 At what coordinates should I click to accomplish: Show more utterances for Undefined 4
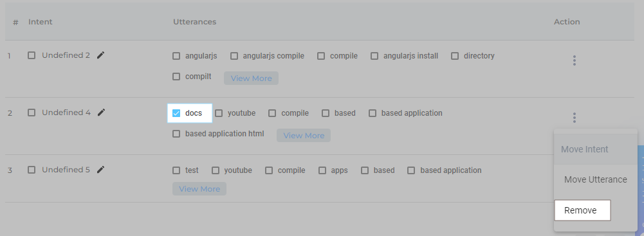pos(304,136)
